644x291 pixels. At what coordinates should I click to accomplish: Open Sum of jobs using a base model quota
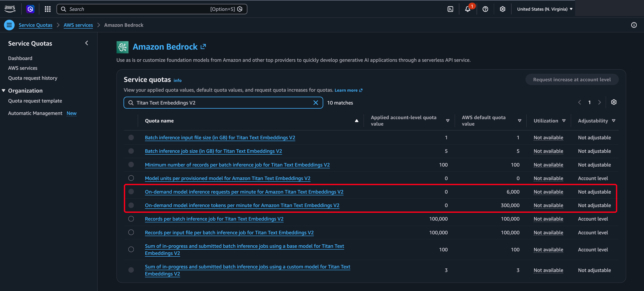coord(245,249)
